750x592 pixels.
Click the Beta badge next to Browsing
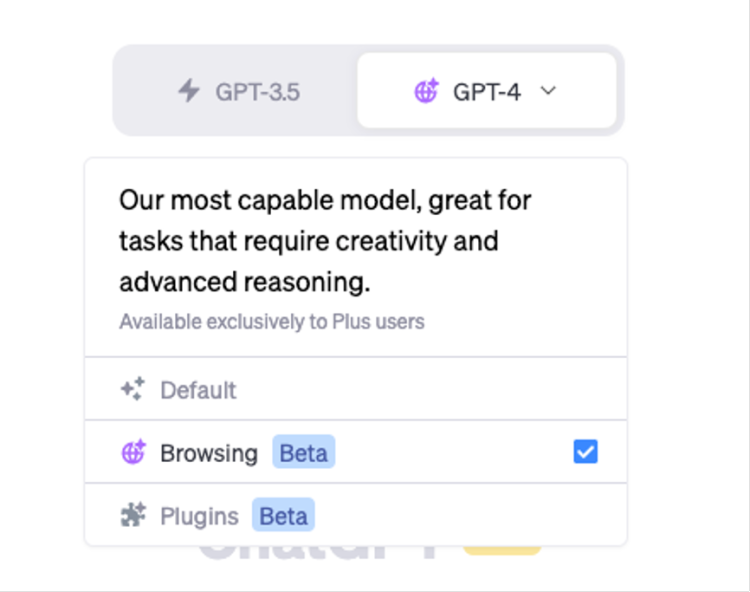click(303, 453)
